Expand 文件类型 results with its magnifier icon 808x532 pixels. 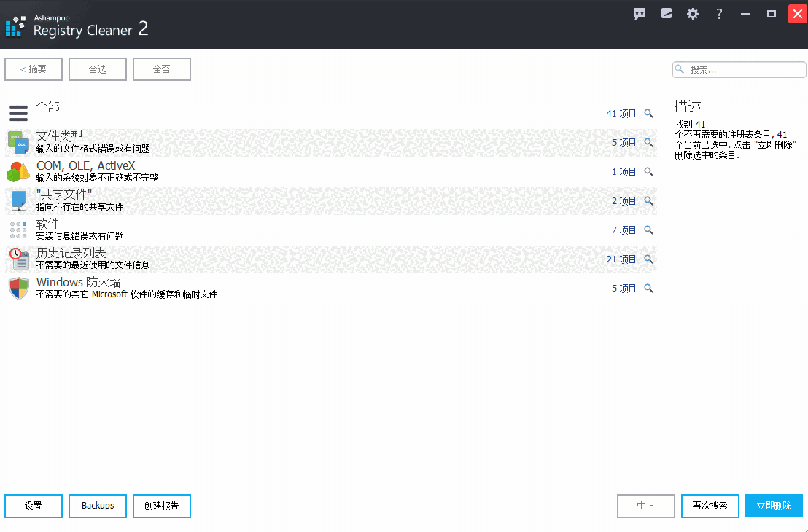point(649,142)
